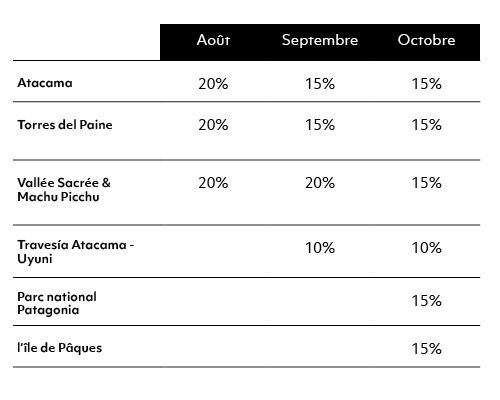Click the Octobre column header

tap(426, 40)
